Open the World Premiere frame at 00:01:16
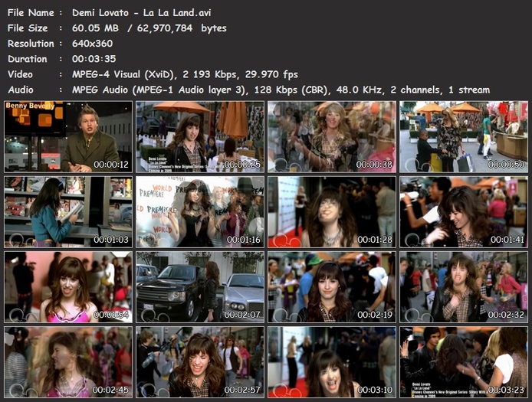Image resolution: width=532 pixels, height=402 pixels. 199,211
